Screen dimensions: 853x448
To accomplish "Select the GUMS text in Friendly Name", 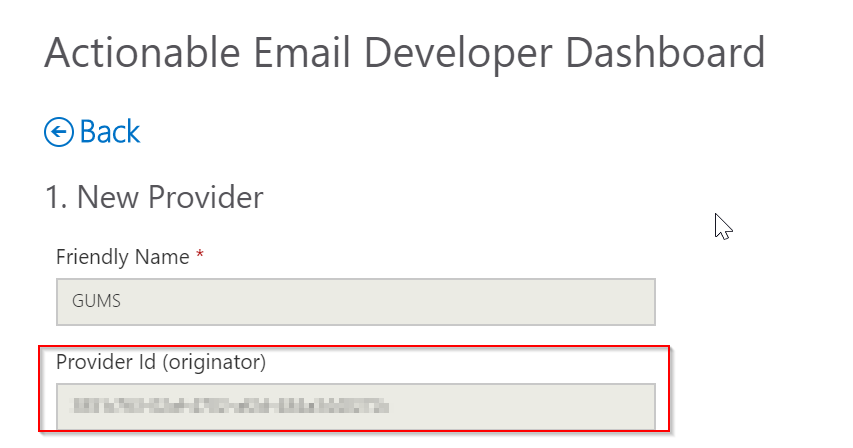I will [x=96, y=301].
